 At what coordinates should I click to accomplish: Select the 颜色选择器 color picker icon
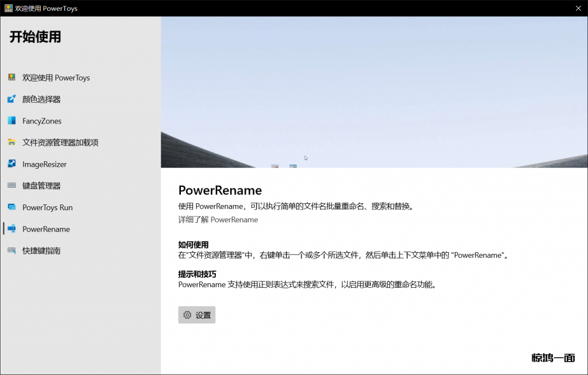[x=11, y=99]
